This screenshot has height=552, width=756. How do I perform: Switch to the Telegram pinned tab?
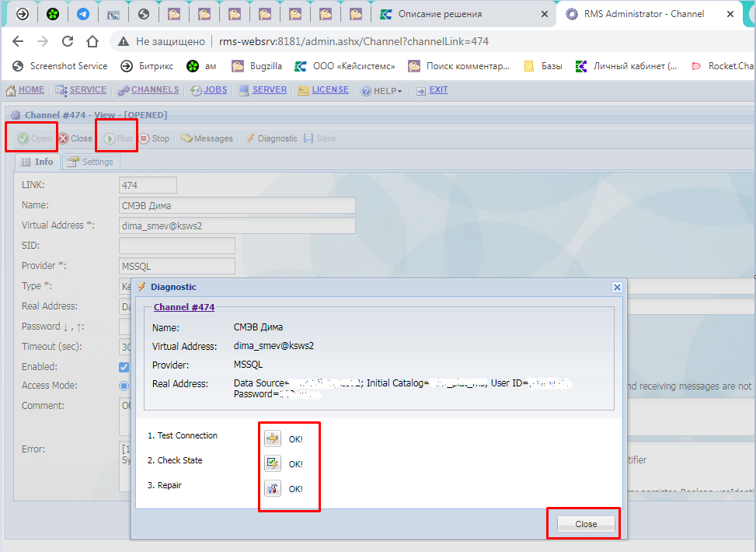(x=83, y=15)
